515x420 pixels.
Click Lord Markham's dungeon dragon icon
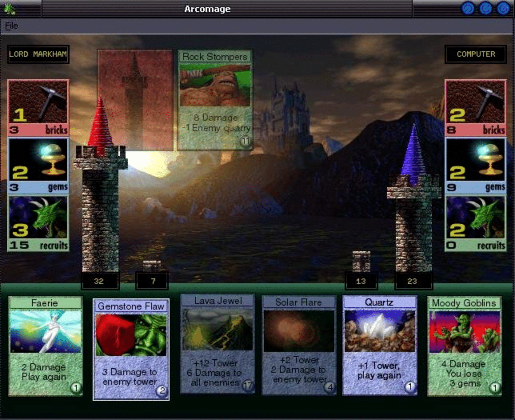coord(38,218)
